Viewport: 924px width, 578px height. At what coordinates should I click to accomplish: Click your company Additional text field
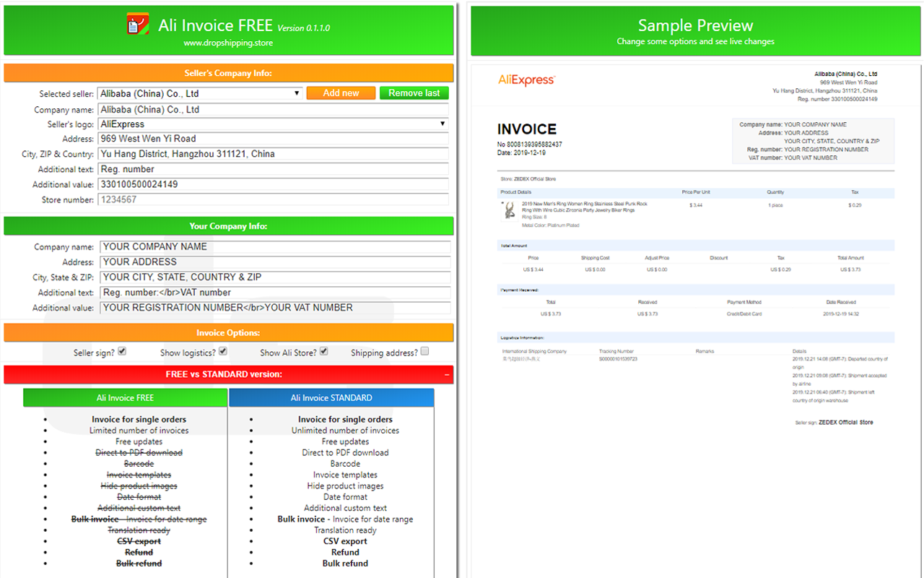[x=275, y=293]
